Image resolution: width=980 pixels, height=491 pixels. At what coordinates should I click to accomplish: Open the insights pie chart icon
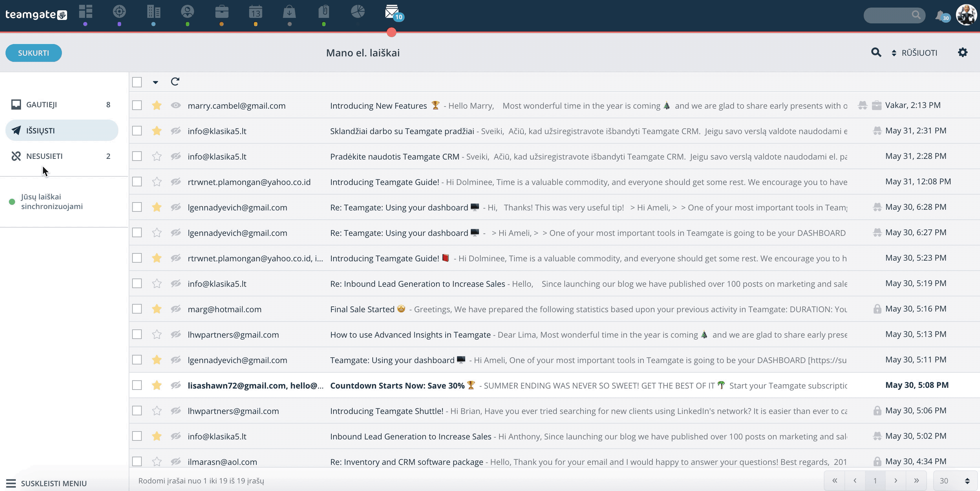[x=358, y=12]
